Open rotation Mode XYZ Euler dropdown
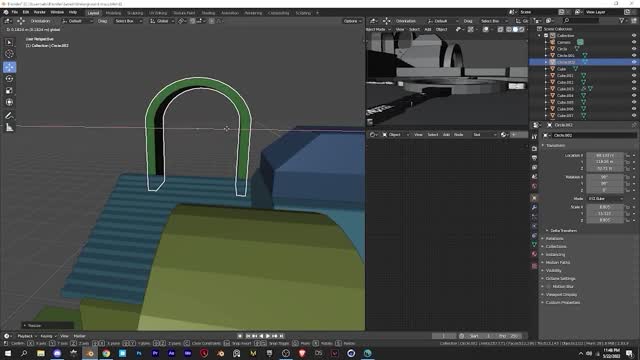The height and width of the screenshot is (360, 640). (605, 199)
